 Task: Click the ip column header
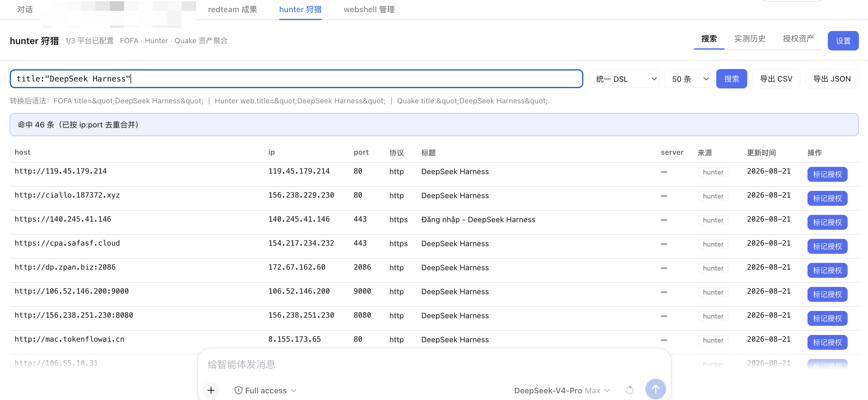(x=271, y=152)
